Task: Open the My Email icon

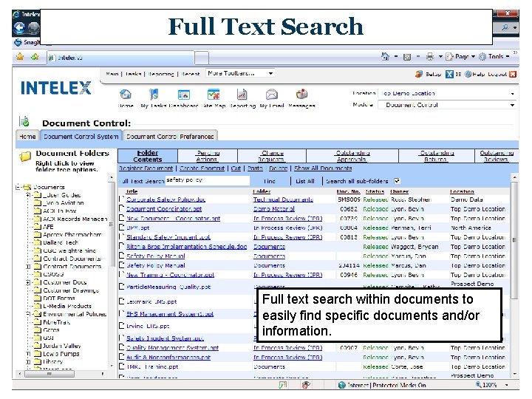Action: [x=272, y=95]
